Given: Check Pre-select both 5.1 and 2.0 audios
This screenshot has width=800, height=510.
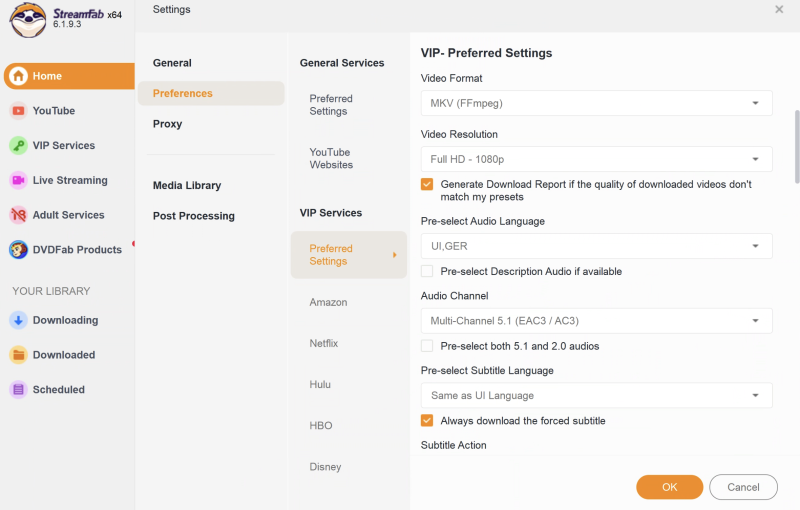Looking at the screenshot, I should coord(427,346).
